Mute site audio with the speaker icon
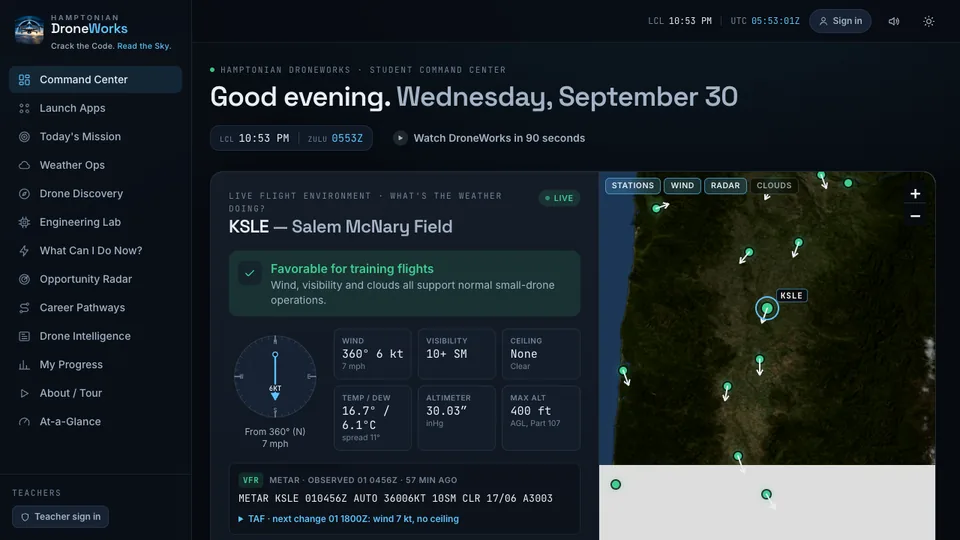Image resolution: width=960 pixels, height=540 pixels. coord(894,21)
